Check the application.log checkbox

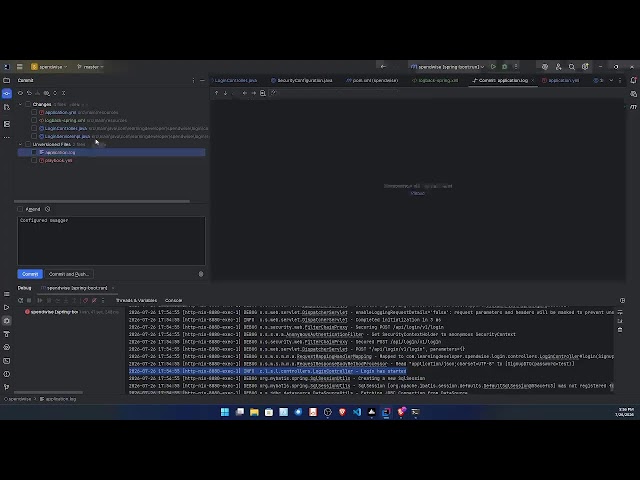coord(34,152)
